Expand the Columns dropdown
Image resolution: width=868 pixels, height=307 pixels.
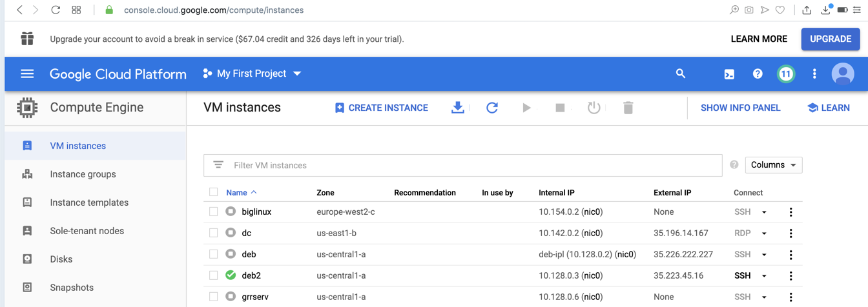tap(773, 165)
